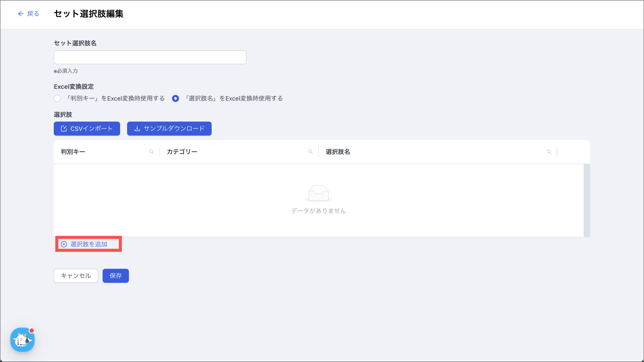Image resolution: width=644 pixels, height=362 pixels.
Task: Click the back arrow icon
Action: (20, 14)
